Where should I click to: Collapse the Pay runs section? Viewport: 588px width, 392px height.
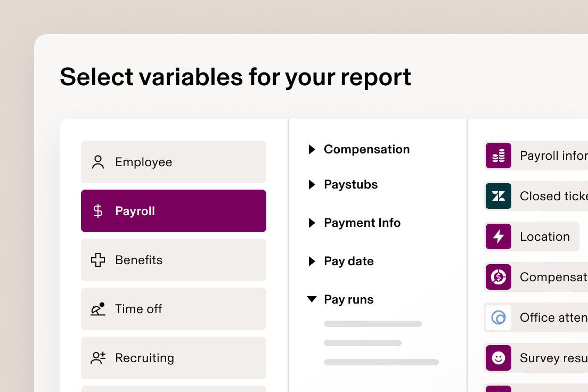click(x=312, y=299)
